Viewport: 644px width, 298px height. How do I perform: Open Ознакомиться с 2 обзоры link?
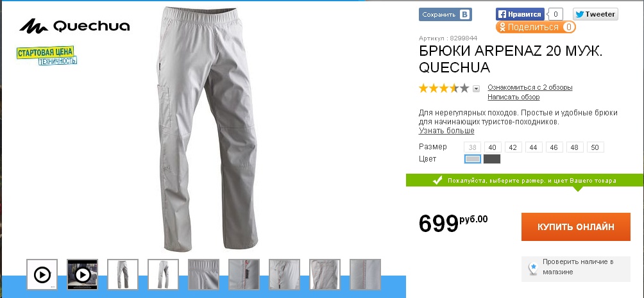pyautogui.click(x=530, y=87)
